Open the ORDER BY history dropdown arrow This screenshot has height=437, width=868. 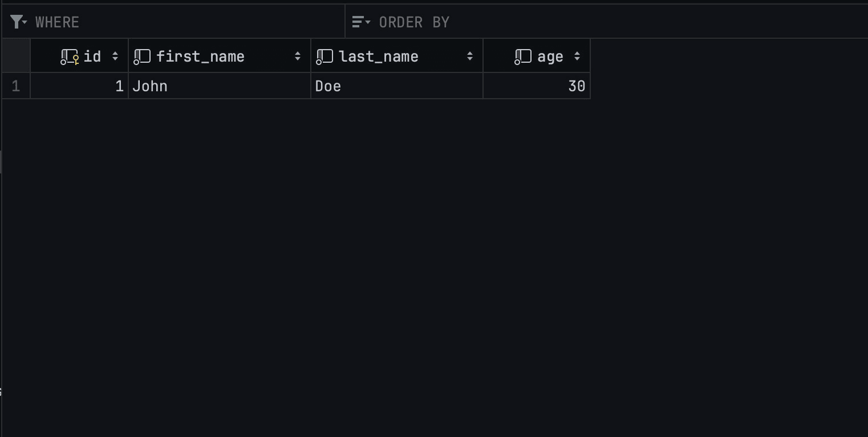click(368, 22)
